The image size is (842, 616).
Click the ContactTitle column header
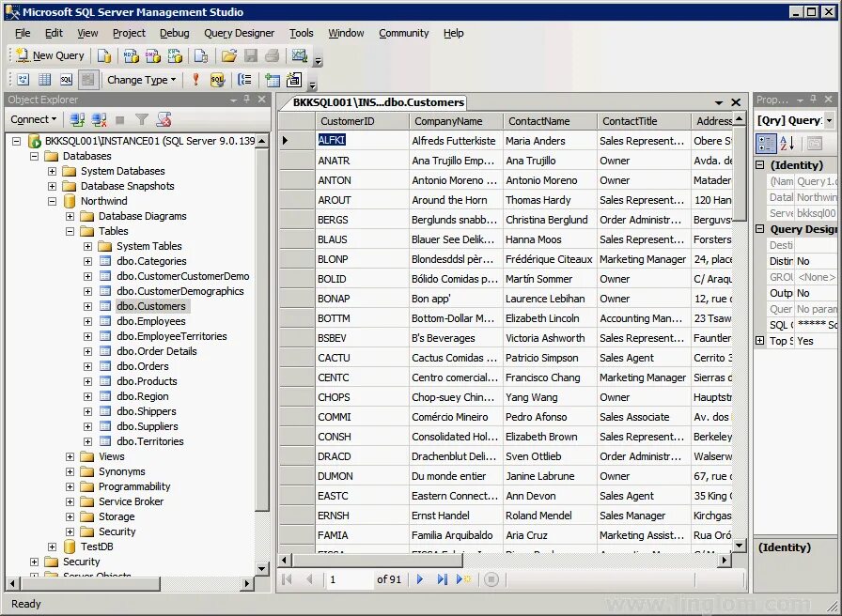(644, 121)
